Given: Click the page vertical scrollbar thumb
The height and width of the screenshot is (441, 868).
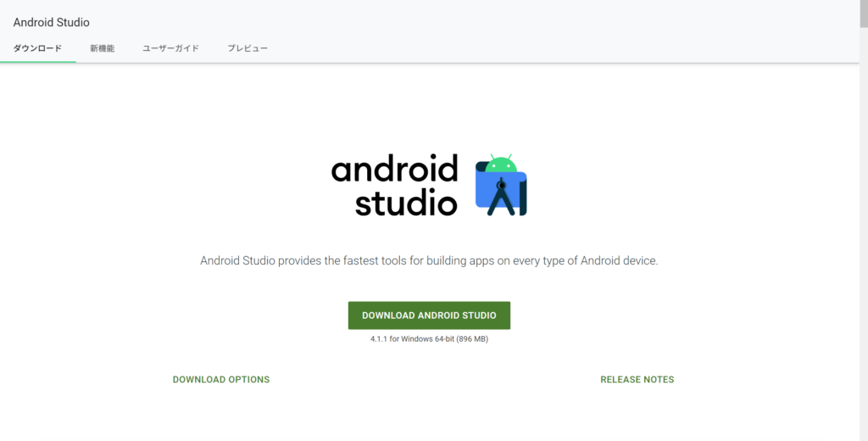Looking at the screenshot, I should pyautogui.click(x=864, y=14).
